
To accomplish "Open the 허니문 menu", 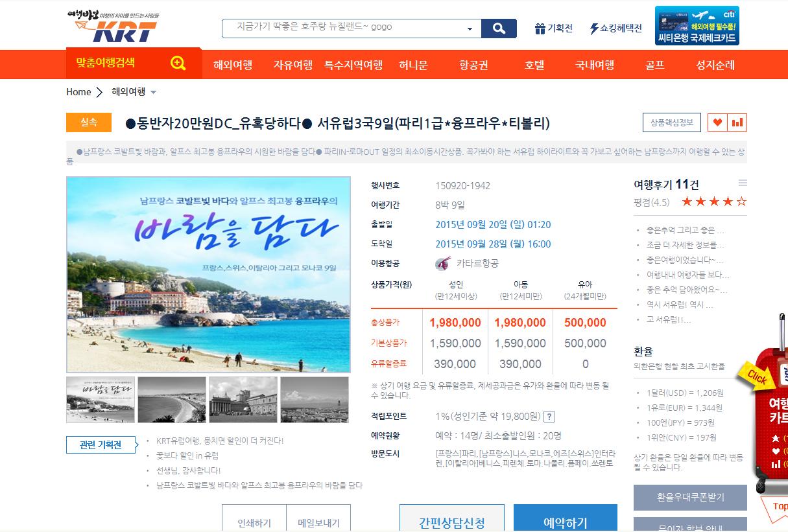I will click(413, 65).
